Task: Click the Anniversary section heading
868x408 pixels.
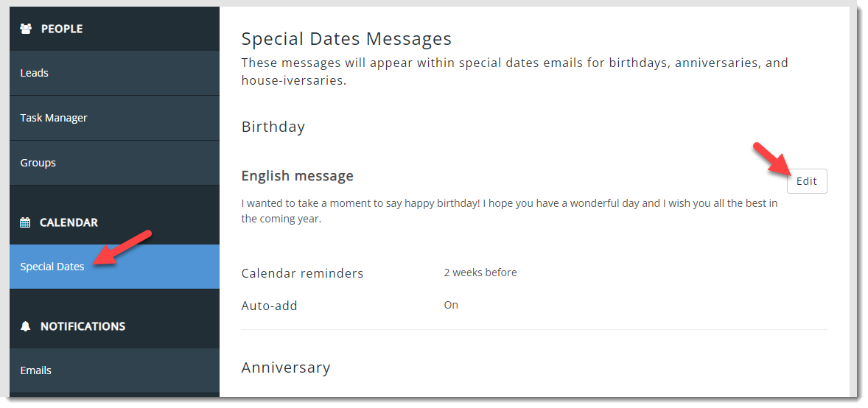Action: (286, 367)
